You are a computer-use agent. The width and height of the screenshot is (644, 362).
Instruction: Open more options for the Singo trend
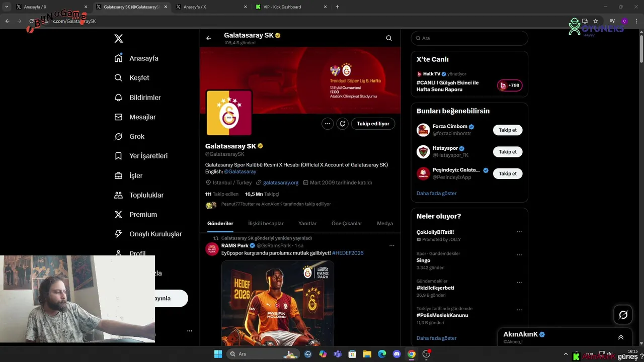519,255
